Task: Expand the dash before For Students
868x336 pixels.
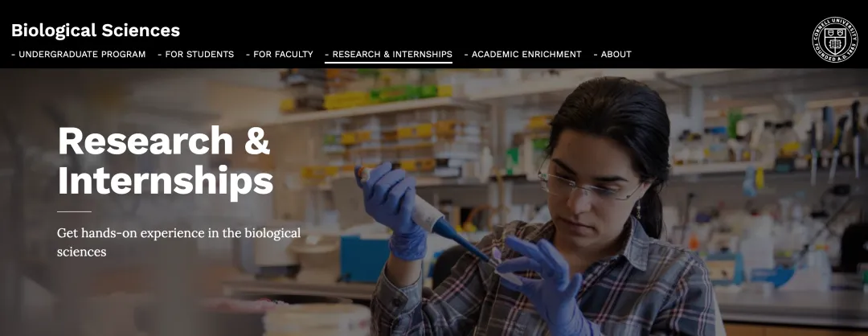Action: (159, 54)
